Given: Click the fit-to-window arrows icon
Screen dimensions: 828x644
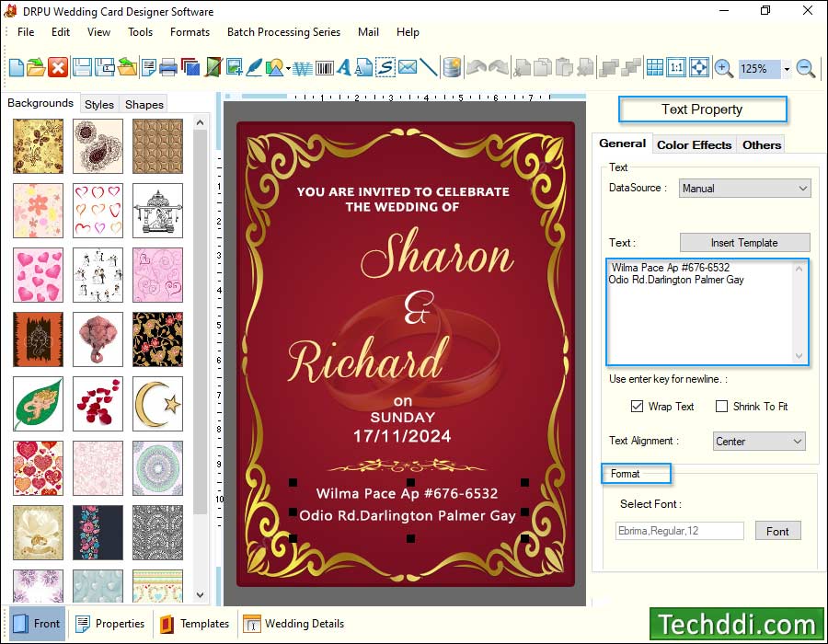Looking at the screenshot, I should (699, 68).
